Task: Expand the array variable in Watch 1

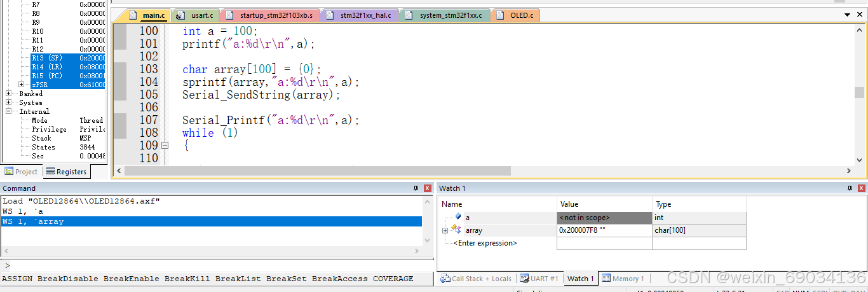Action: pyautogui.click(x=445, y=230)
